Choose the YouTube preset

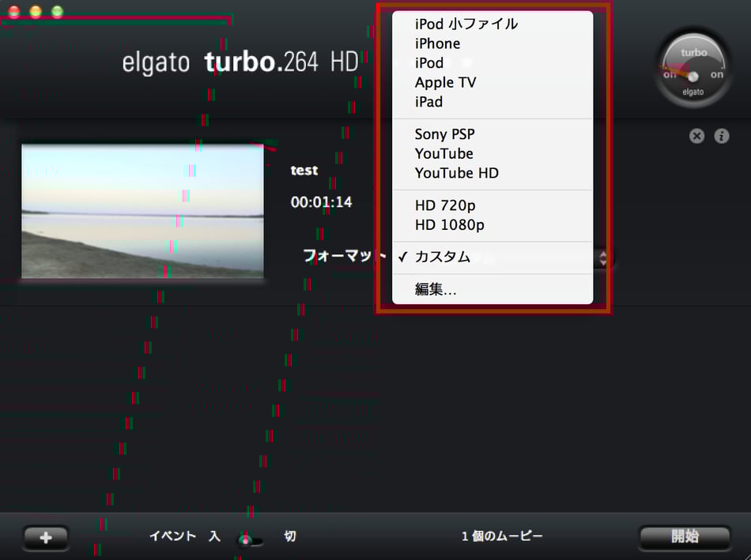[492, 154]
